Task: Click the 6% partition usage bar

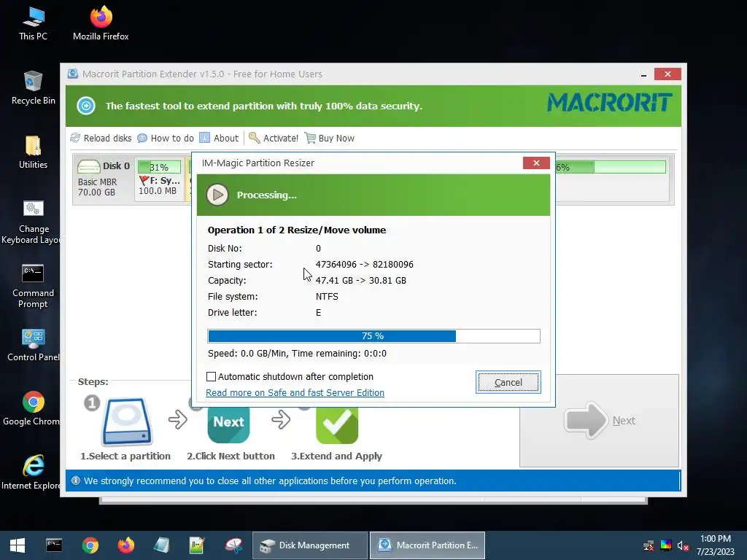Action: (x=611, y=167)
